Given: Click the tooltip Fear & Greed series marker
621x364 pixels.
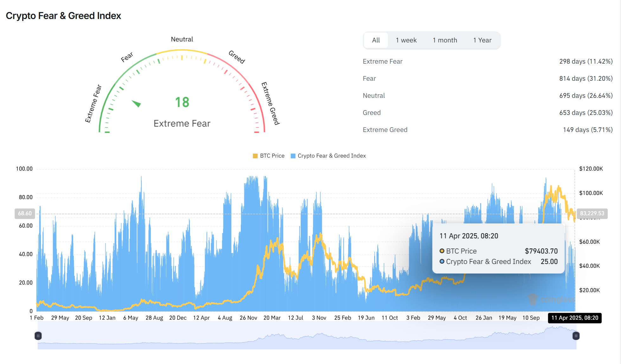Looking at the screenshot, I should [x=442, y=261].
